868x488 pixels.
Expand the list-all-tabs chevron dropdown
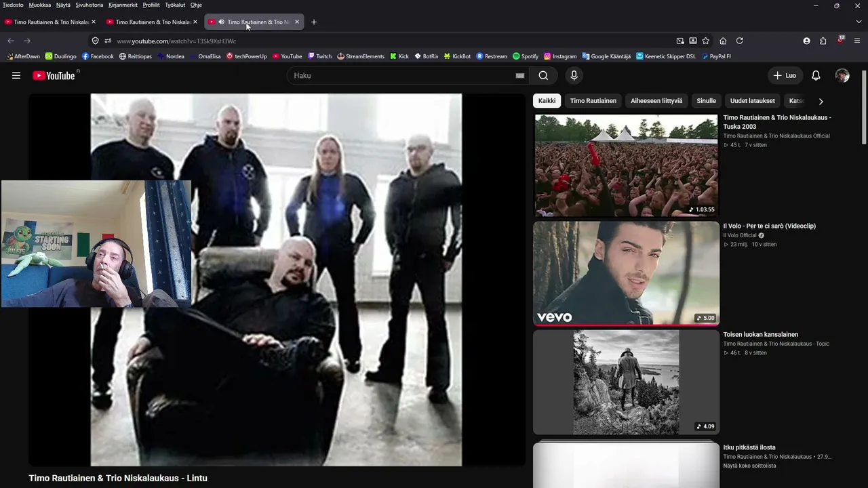(x=859, y=22)
